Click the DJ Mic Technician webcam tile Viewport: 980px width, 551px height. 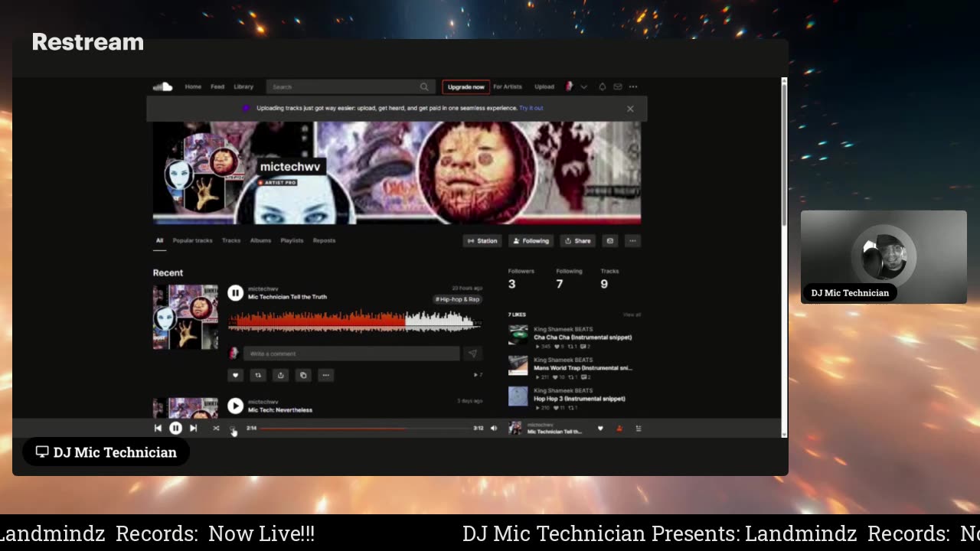pos(884,257)
